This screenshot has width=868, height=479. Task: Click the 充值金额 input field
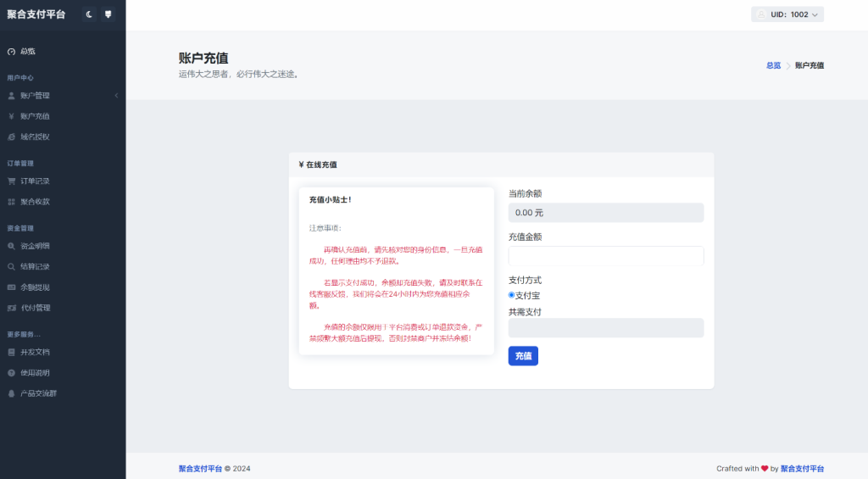point(605,256)
